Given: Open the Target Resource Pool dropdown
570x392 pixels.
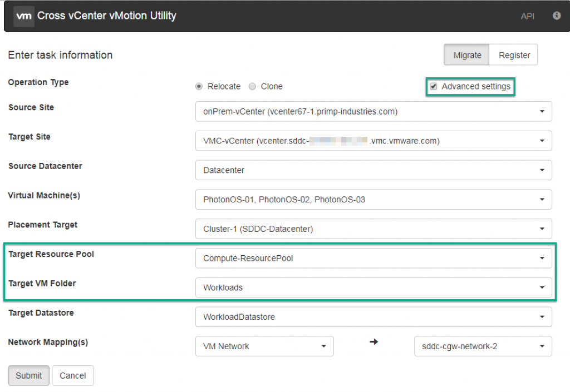Looking at the screenshot, I should pos(542,258).
